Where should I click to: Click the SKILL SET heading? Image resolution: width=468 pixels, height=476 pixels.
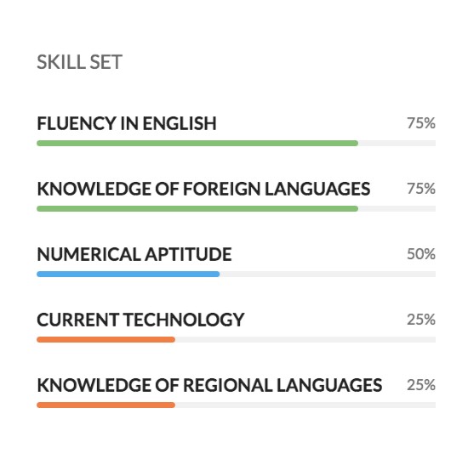point(79,62)
